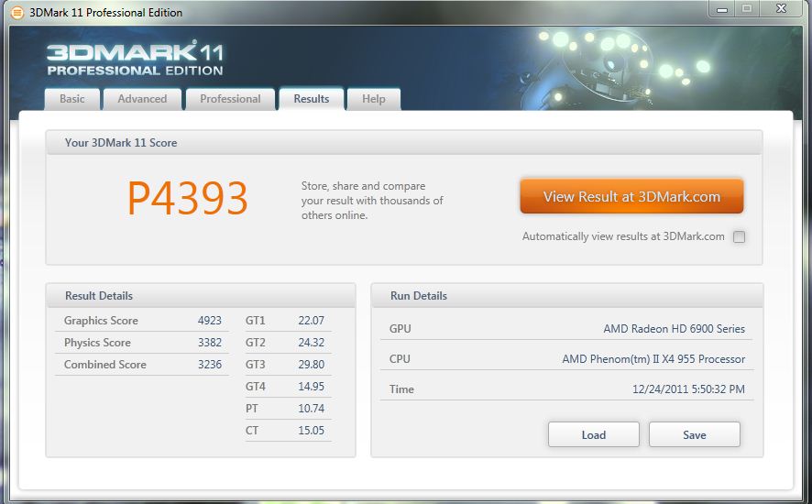
Task: Switch to the Basic tab
Action: [x=72, y=99]
